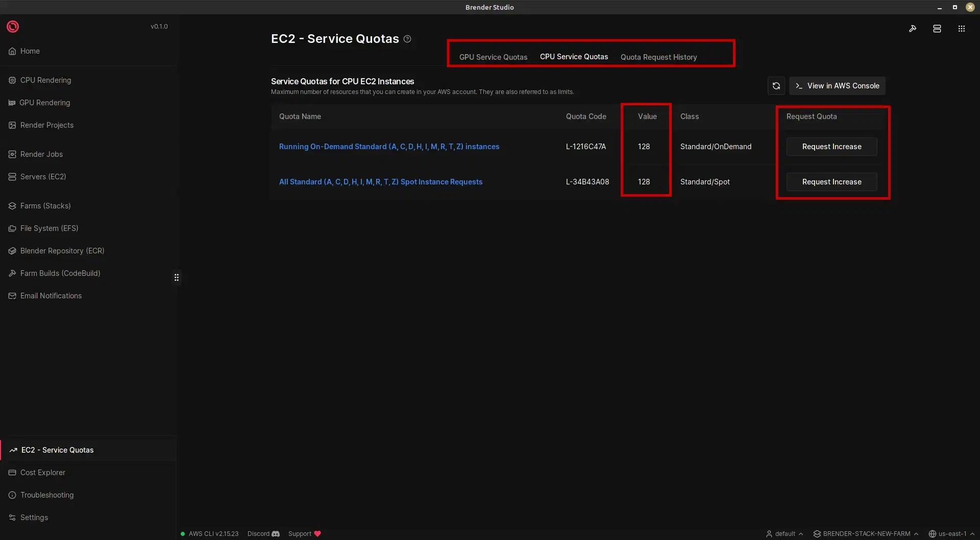Click the Standard/Spot class cell
Image resolution: width=980 pixels, height=540 pixels.
tap(704, 182)
